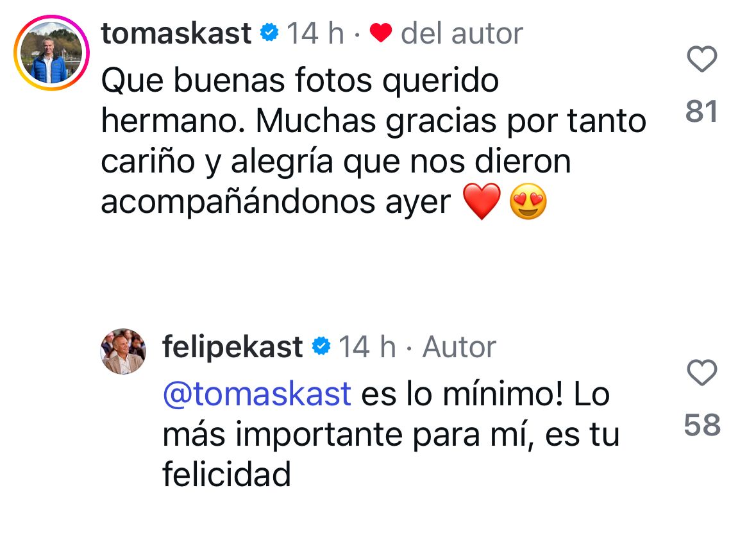
Task: Open felipekast's profile picture
Action: click(x=123, y=351)
